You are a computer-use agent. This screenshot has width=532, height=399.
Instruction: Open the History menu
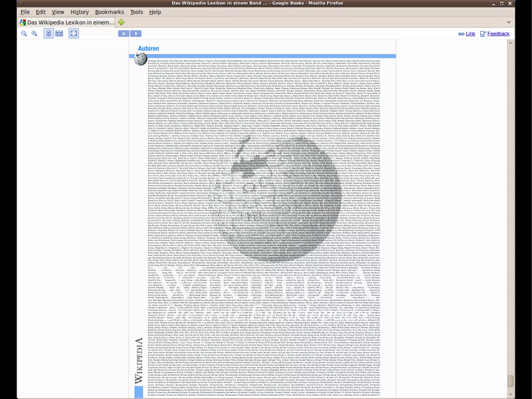pos(79,12)
